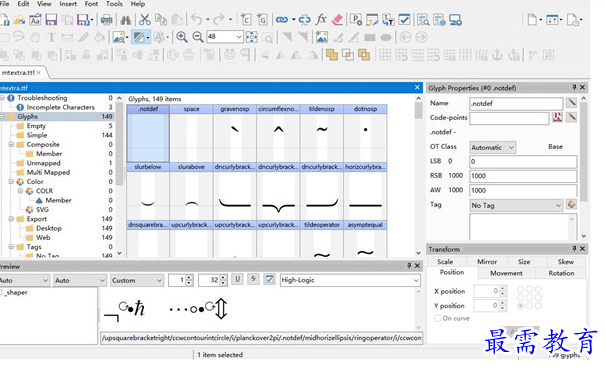
Task: Select the SVG tree item
Action: click(42, 209)
